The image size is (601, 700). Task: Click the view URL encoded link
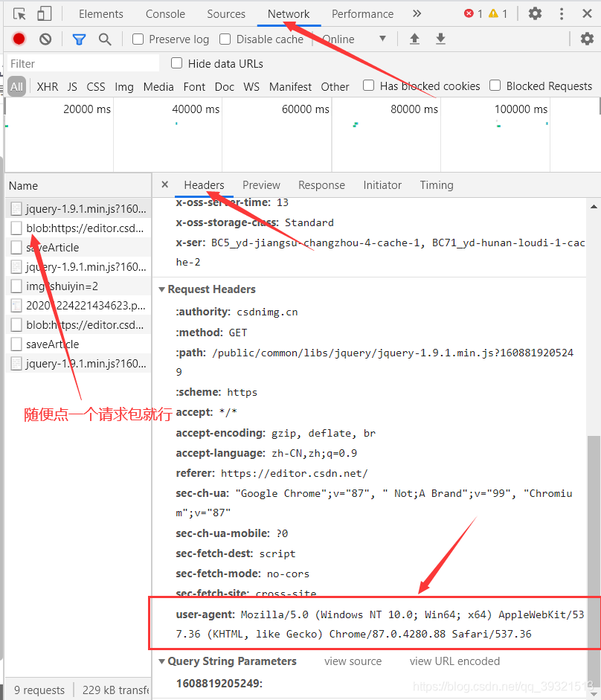454,661
